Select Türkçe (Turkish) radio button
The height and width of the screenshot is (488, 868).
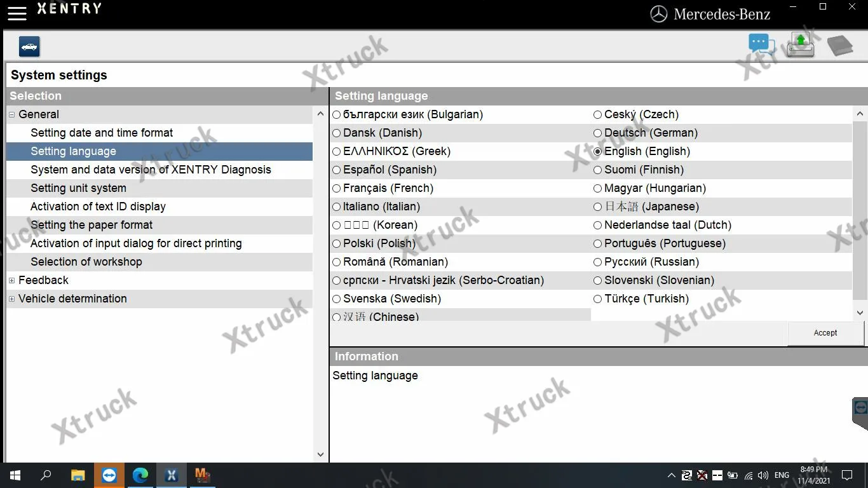coord(597,299)
